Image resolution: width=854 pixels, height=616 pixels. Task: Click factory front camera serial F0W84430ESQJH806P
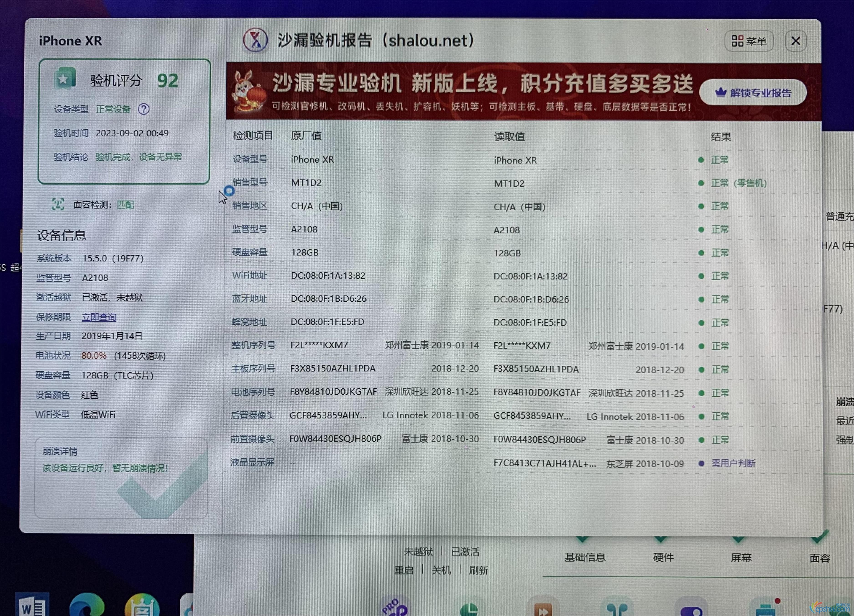click(335, 439)
